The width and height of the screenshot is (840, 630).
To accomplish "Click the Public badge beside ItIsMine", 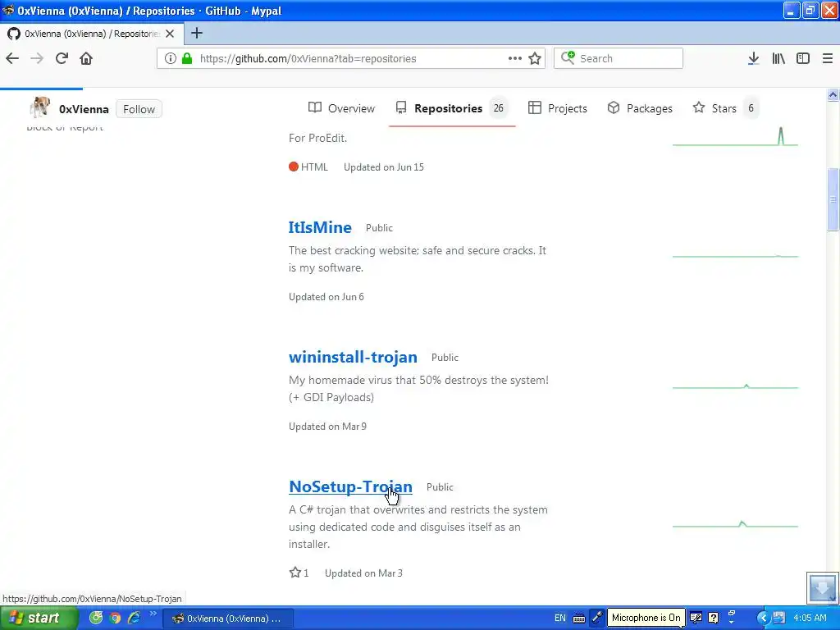I will tap(379, 228).
